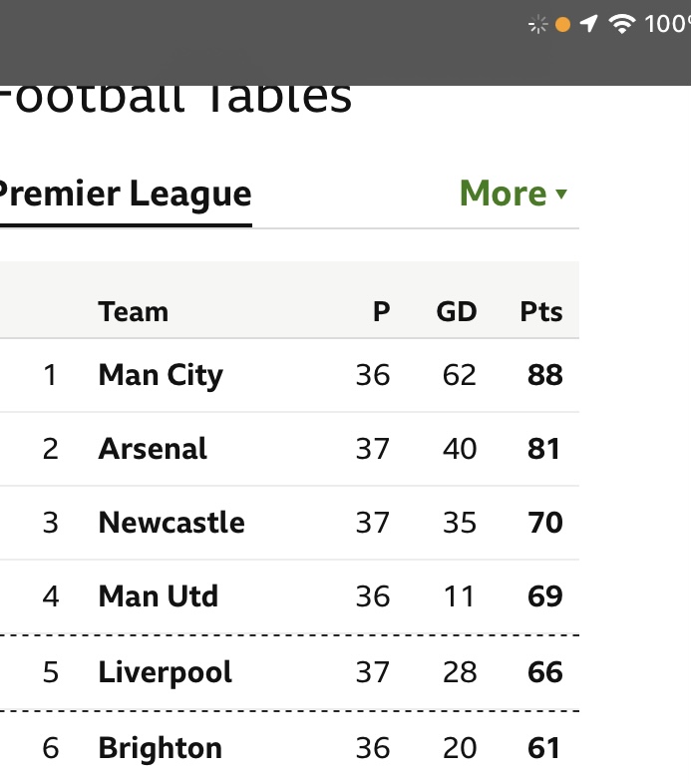691x784 pixels.
Task: Tap the Wi-Fi status icon
Action: 621,24
